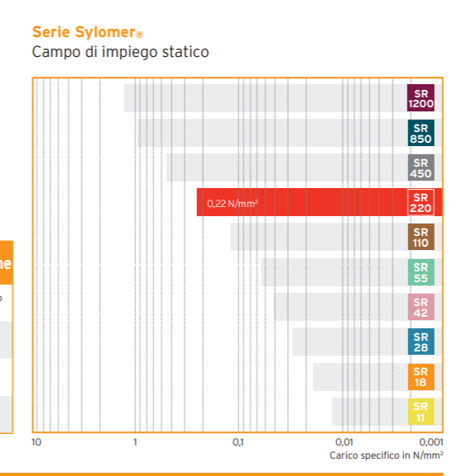
Task: Click the axis value 10
Action: click(x=36, y=442)
